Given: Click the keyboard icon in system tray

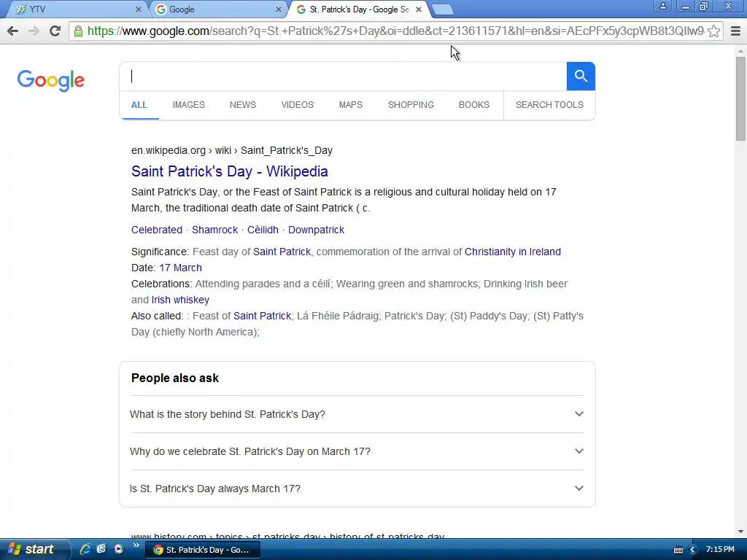Looking at the screenshot, I should pyautogui.click(x=678, y=550).
